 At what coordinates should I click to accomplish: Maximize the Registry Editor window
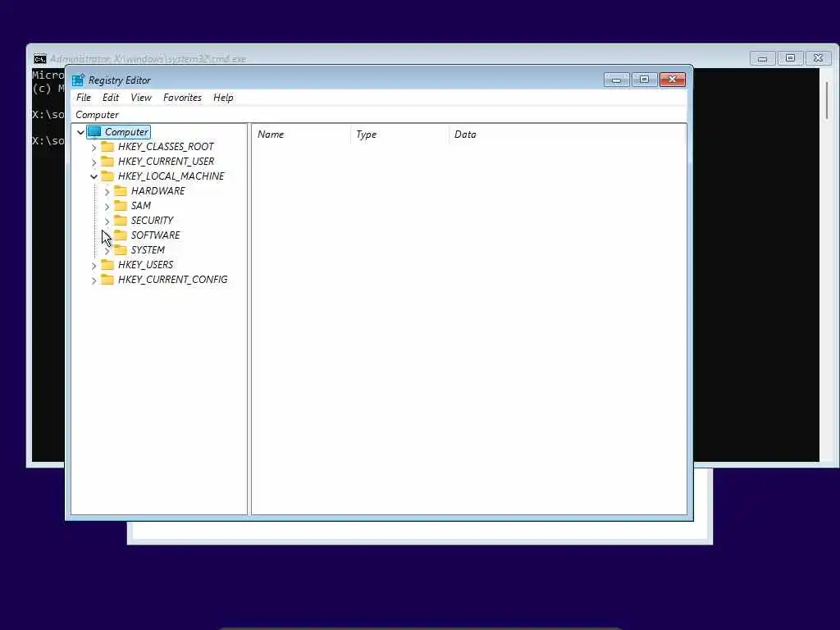pos(645,80)
